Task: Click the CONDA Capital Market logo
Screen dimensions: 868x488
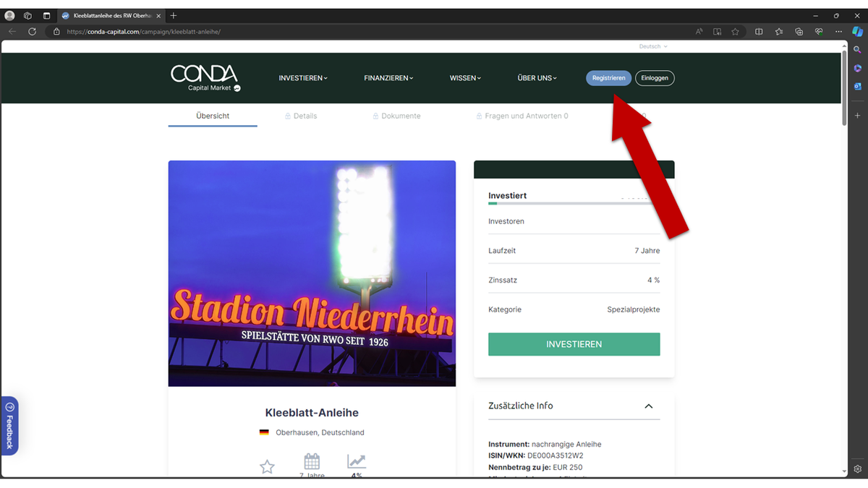Action: (x=205, y=78)
